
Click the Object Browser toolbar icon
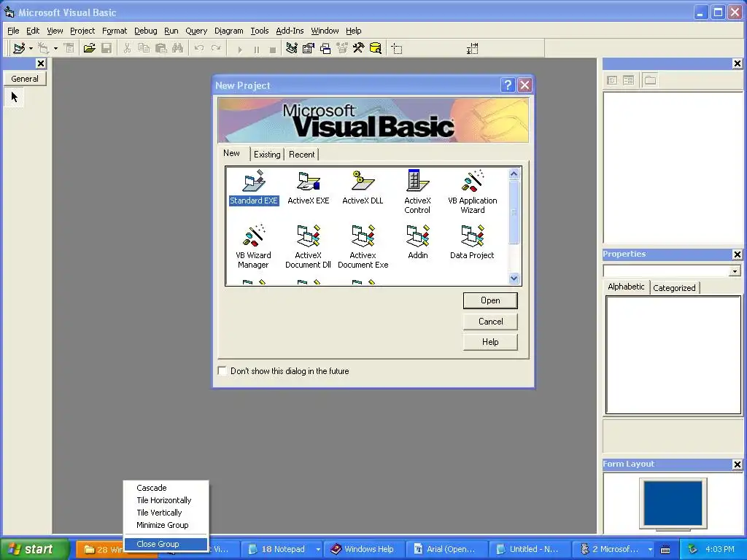coord(342,48)
